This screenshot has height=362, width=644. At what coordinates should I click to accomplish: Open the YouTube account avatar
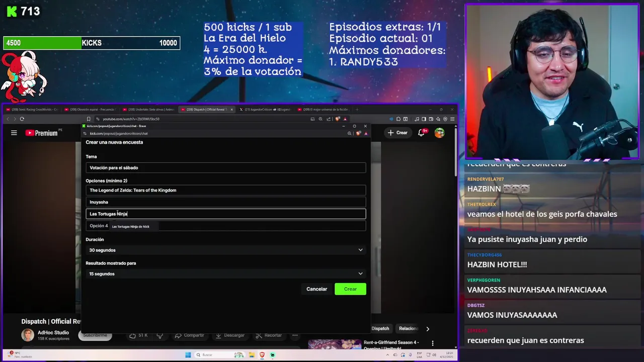(x=439, y=133)
